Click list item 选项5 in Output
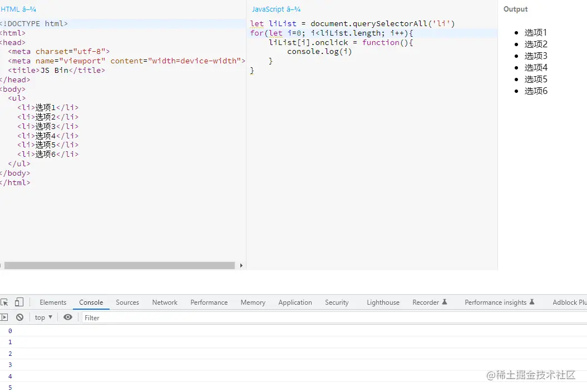 coord(536,80)
